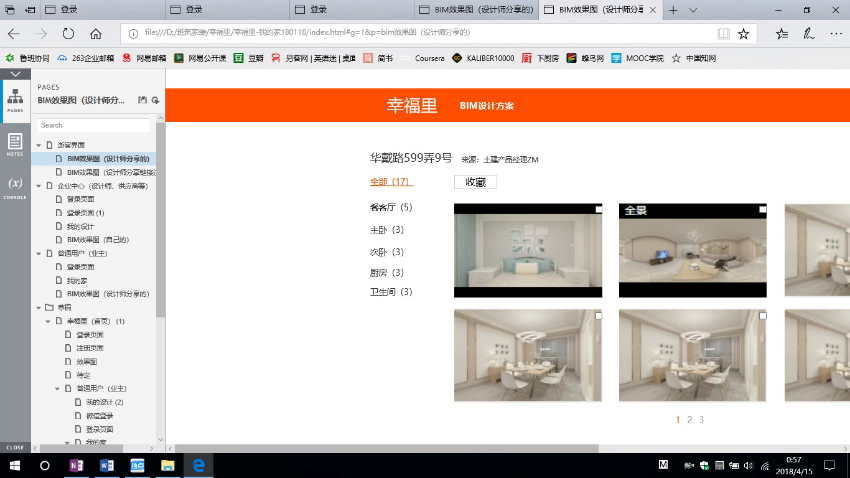
Task: Open Edge settings and more menu
Action: click(x=836, y=34)
